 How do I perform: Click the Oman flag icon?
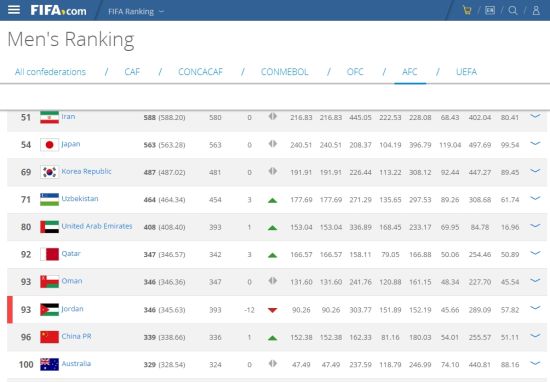click(49, 282)
